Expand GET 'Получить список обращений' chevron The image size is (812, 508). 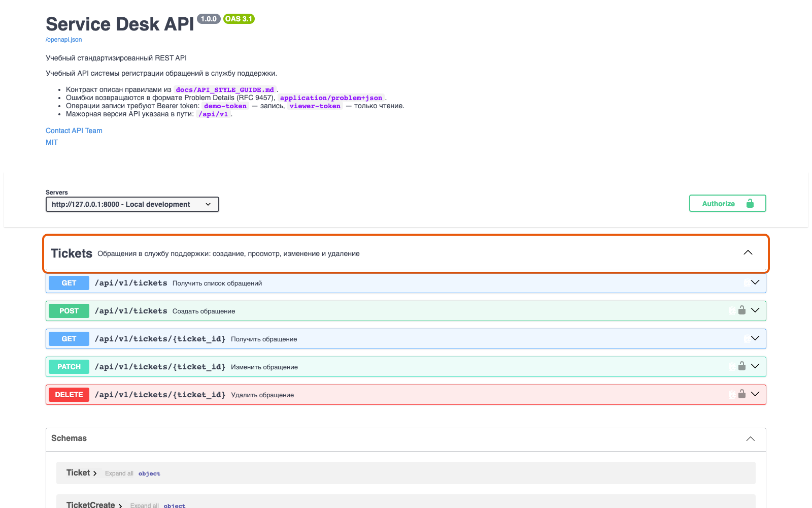coord(755,282)
